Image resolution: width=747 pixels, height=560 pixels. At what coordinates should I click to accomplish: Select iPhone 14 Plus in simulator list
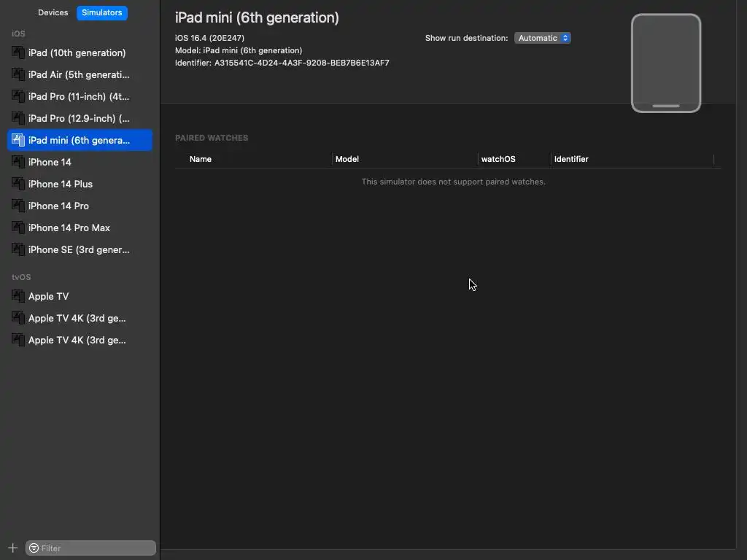click(x=80, y=184)
